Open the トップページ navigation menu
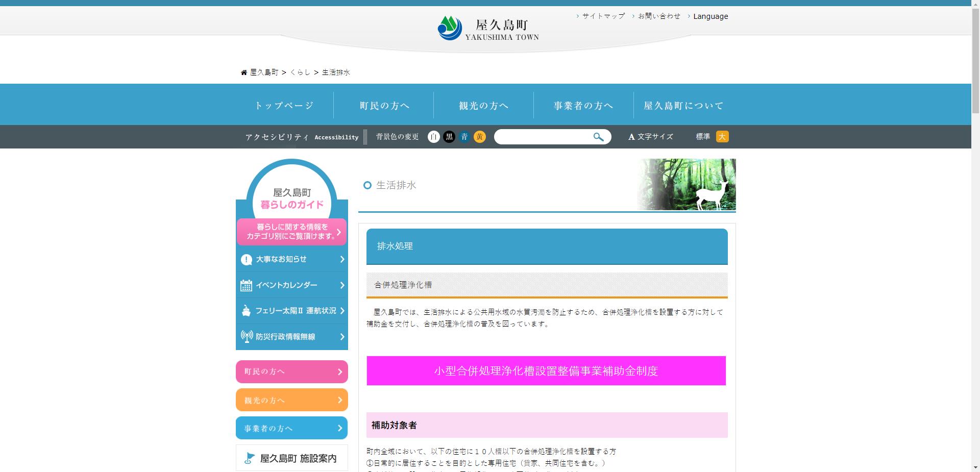Viewport: 980px width, 472px height. (284, 105)
